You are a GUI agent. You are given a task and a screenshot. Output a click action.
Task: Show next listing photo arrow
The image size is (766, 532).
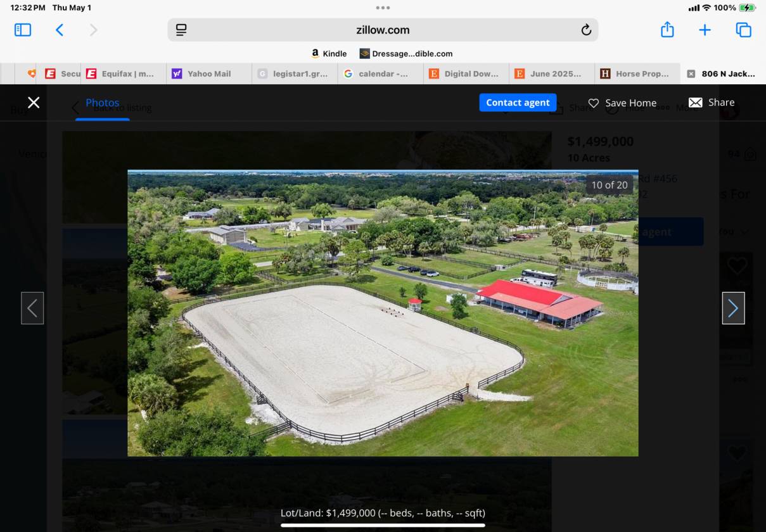(x=733, y=308)
